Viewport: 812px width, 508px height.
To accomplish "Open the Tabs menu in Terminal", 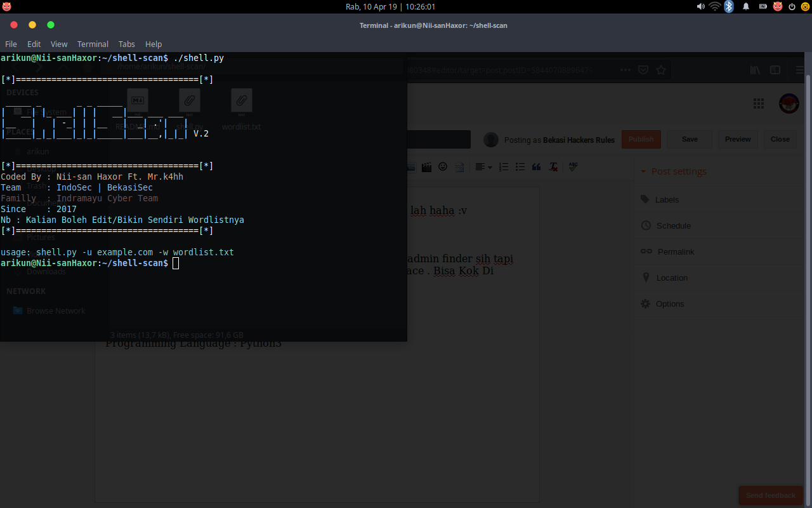I will click(x=127, y=44).
